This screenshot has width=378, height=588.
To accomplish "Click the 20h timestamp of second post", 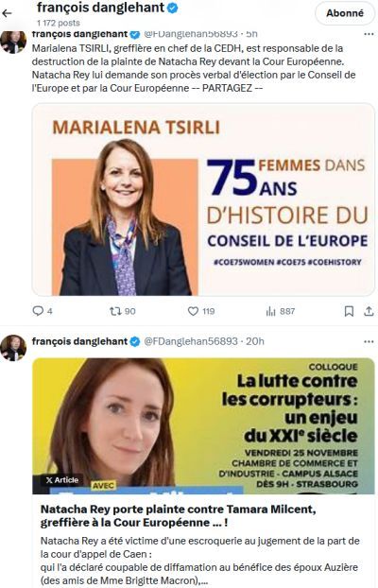I will (255, 341).
